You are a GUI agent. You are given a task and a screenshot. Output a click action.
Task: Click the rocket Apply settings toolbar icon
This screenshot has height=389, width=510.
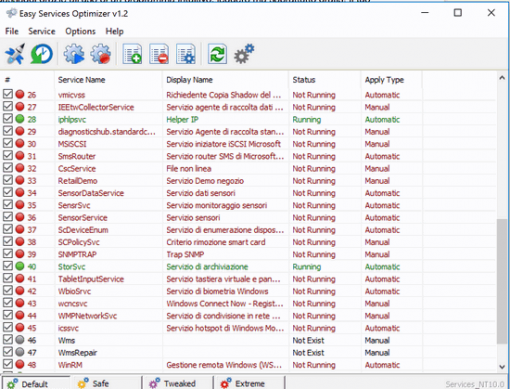15,54
